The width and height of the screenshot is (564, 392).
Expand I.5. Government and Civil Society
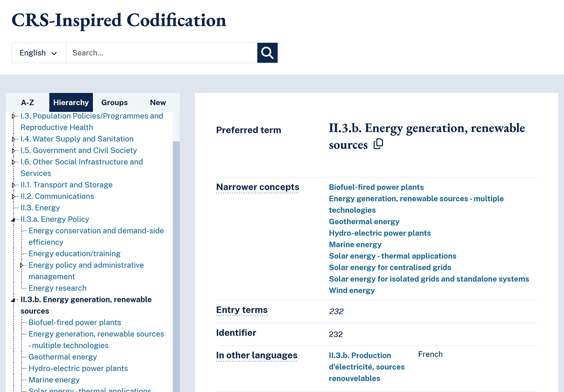pyautogui.click(x=13, y=150)
